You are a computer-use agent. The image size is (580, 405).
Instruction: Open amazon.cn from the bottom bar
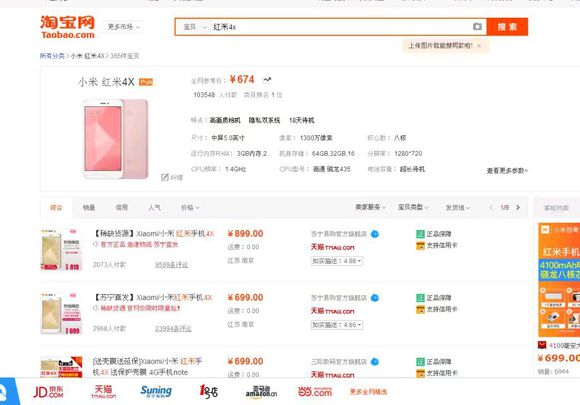262,392
